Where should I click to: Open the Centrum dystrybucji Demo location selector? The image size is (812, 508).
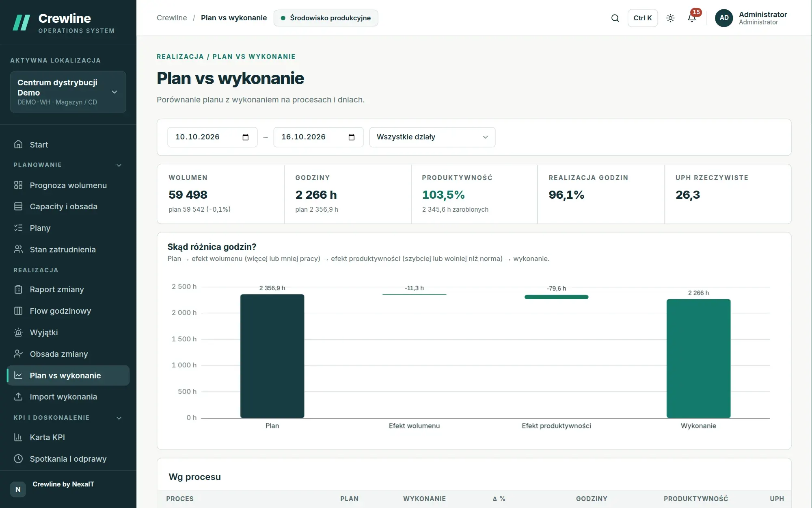click(68, 92)
